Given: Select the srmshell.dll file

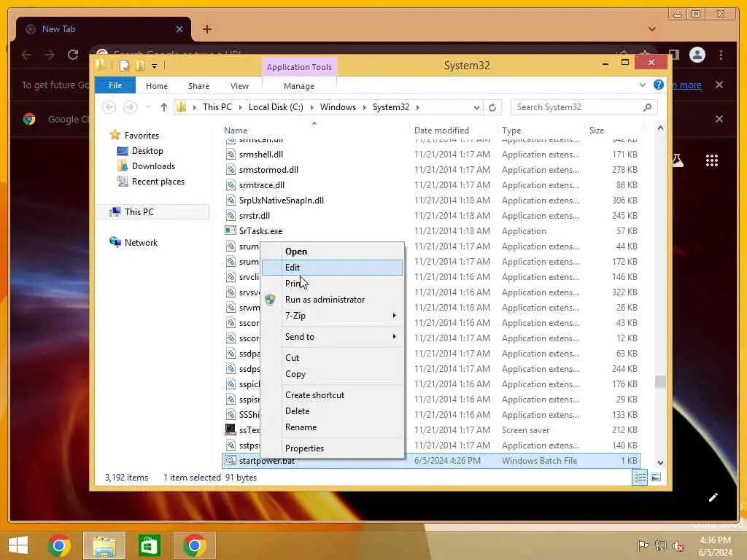Looking at the screenshot, I should tap(260, 155).
